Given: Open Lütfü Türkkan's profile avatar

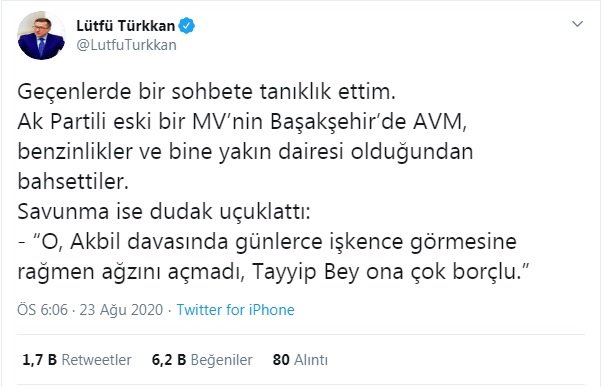Looking at the screenshot, I should coord(41,36).
